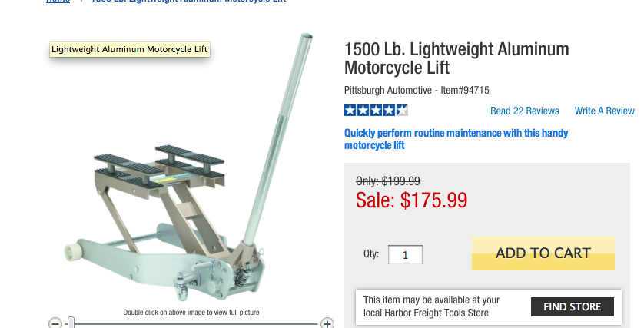Click the zoom in plus icon
Screen dimensions: 644x328
[x=327, y=323]
